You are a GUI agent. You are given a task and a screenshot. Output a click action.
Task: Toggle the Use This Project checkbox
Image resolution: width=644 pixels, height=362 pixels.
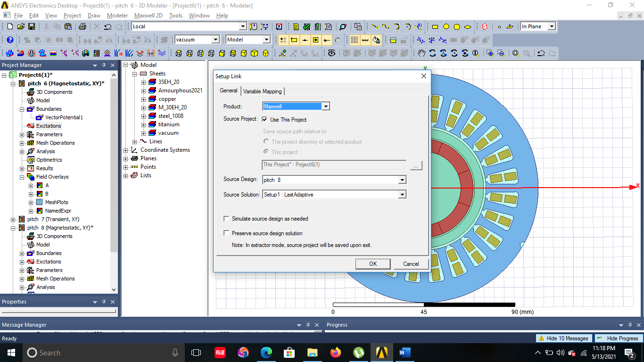[x=264, y=120]
